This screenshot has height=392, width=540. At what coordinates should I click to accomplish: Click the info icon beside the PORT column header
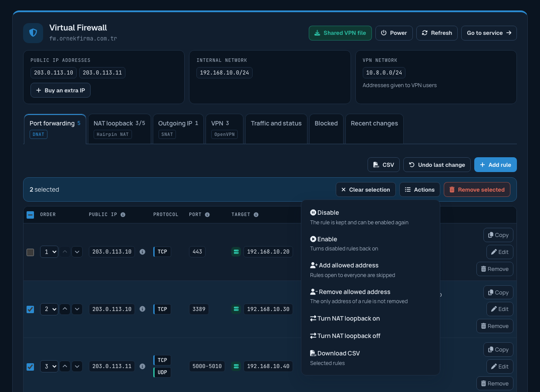click(x=207, y=215)
